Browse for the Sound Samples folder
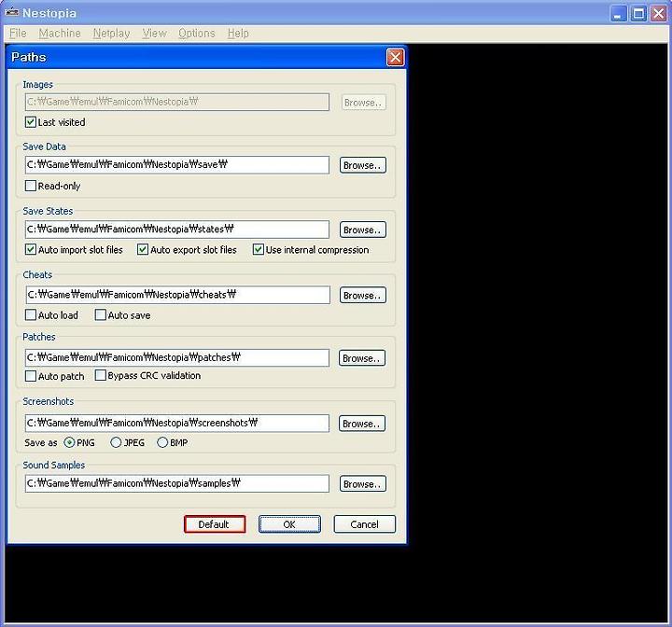 tap(362, 484)
